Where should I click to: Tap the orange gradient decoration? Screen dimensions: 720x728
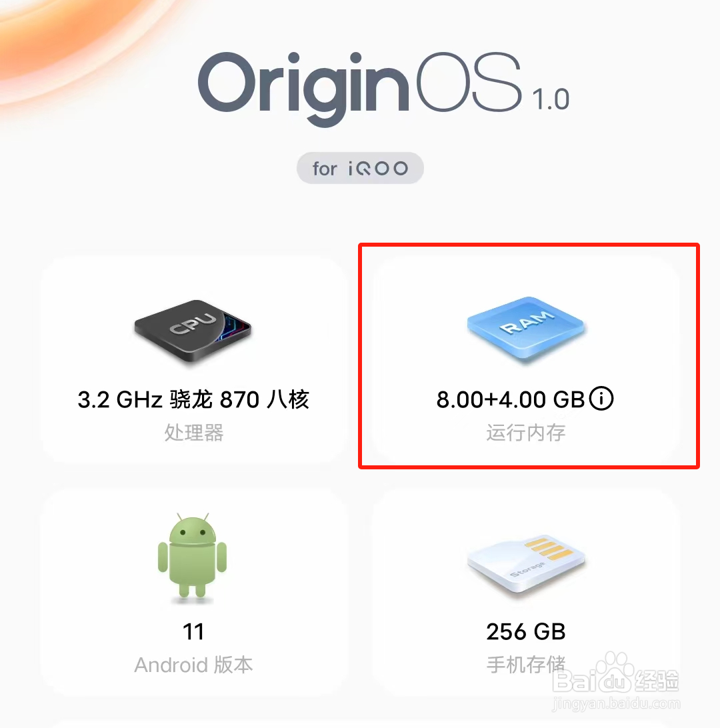pos(74,47)
